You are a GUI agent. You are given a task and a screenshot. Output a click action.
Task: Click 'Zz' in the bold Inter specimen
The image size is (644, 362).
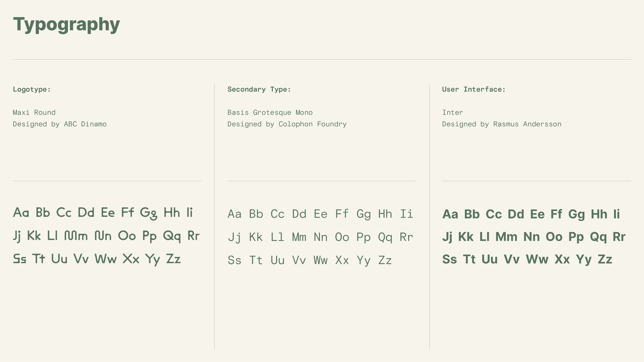[x=605, y=259]
